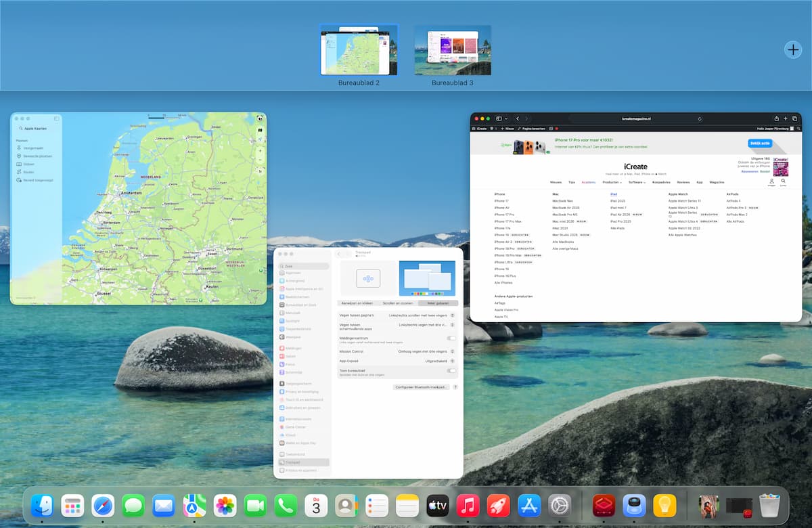Click iCreate account login person icon
The width and height of the screenshot is (812, 528).
(771, 181)
